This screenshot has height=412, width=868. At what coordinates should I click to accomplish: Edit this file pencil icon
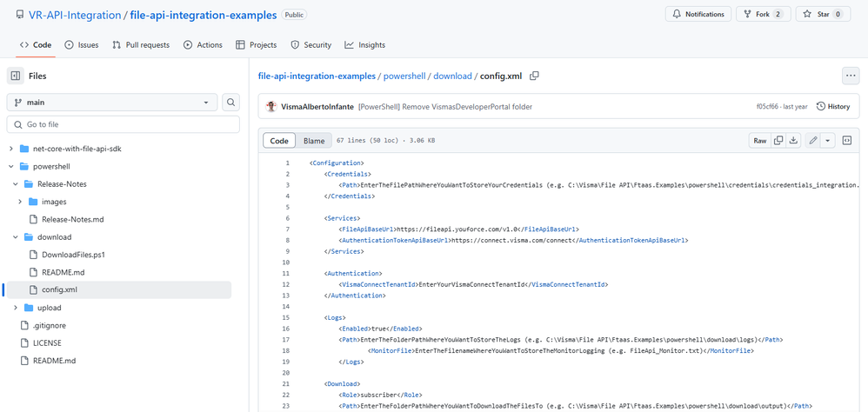[812, 141]
